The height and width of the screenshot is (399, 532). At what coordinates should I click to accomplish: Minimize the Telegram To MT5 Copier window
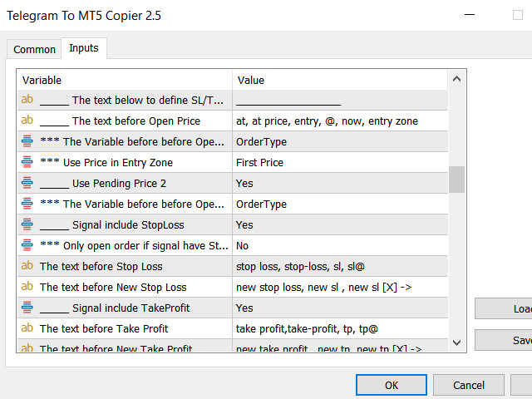tap(470, 15)
